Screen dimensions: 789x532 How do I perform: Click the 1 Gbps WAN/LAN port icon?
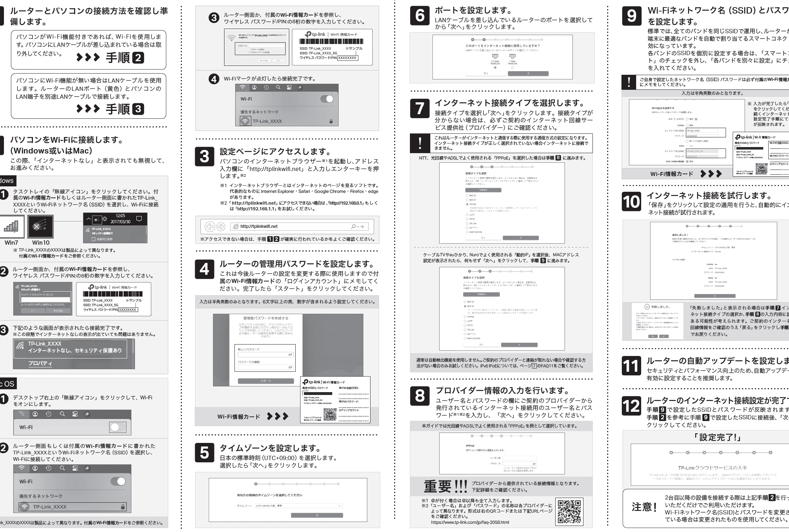coord(512,56)
